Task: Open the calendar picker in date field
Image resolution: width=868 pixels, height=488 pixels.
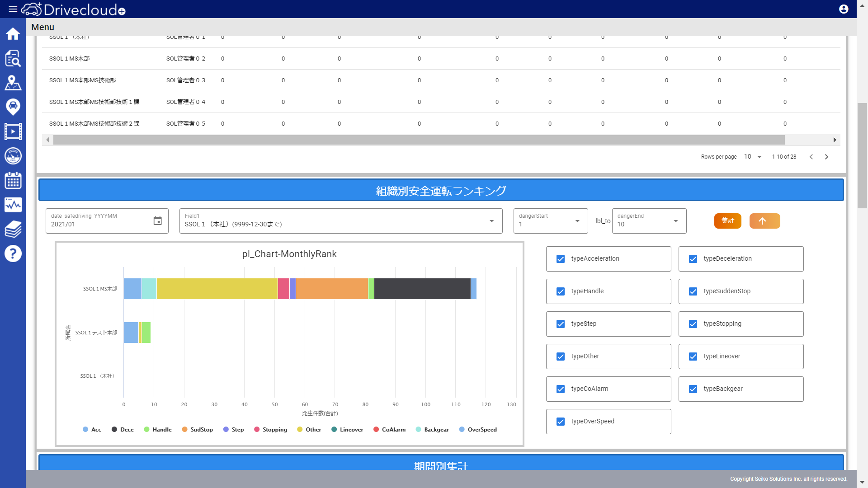Action: tap(157, 221)
